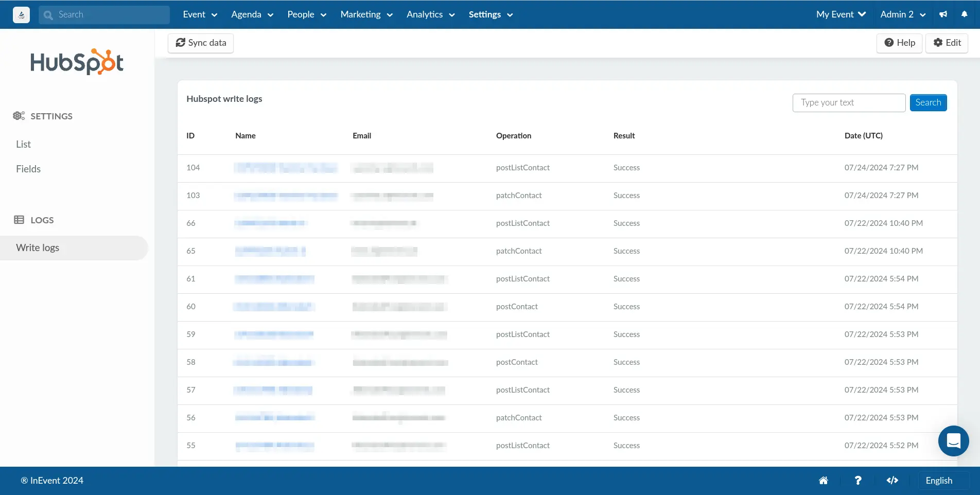Click date 07/22/2024 5:52 PM
The height and width of the screenshot is (495, 980).
click(x=881, y=446)
